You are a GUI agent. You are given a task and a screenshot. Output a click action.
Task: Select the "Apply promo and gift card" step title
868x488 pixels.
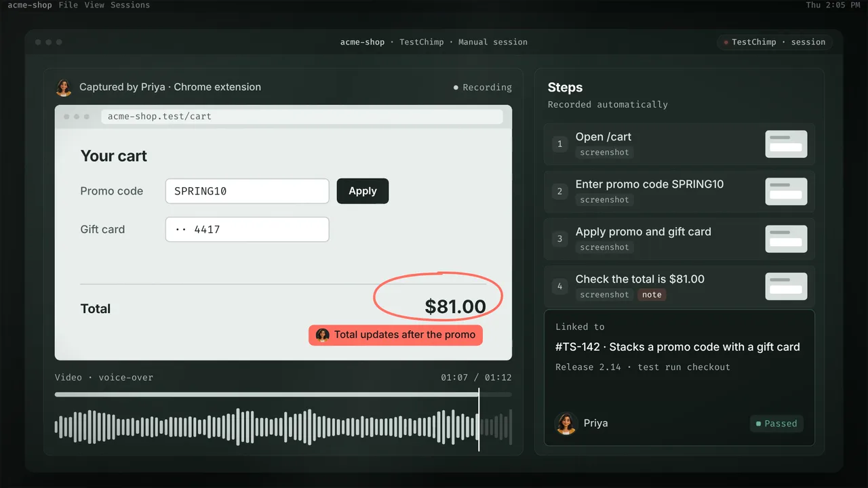644,232
